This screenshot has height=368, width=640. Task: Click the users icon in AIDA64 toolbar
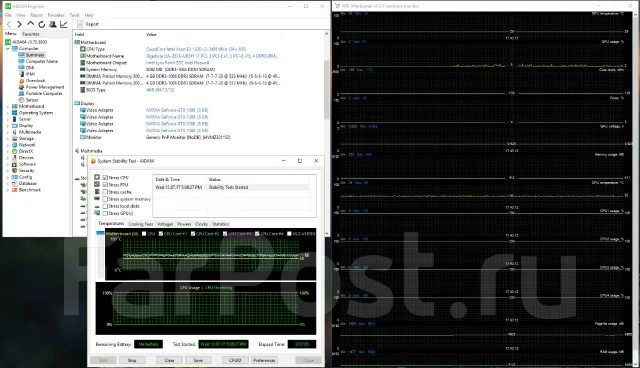click(53, 24)
